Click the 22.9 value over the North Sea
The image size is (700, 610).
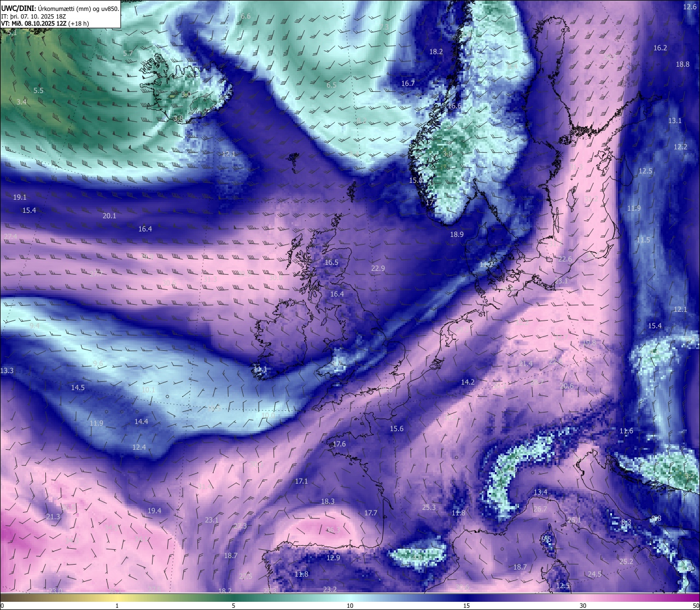point(378,269)
